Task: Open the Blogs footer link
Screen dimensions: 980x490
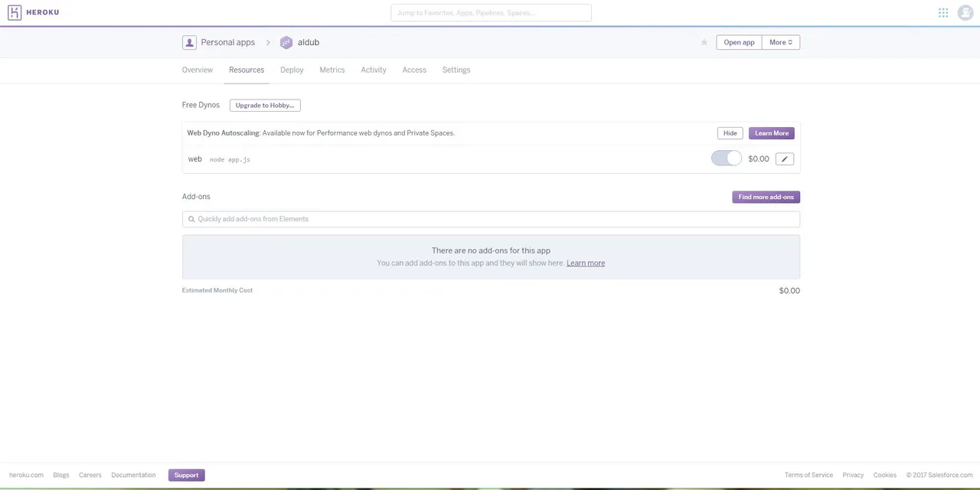Action: [x=61, y=475]
